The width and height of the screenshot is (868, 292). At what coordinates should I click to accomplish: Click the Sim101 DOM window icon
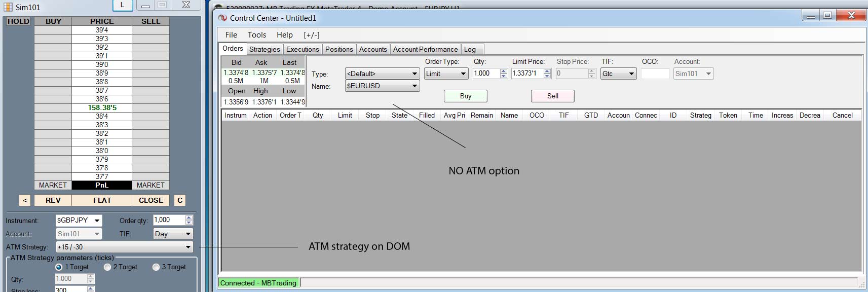8,7
